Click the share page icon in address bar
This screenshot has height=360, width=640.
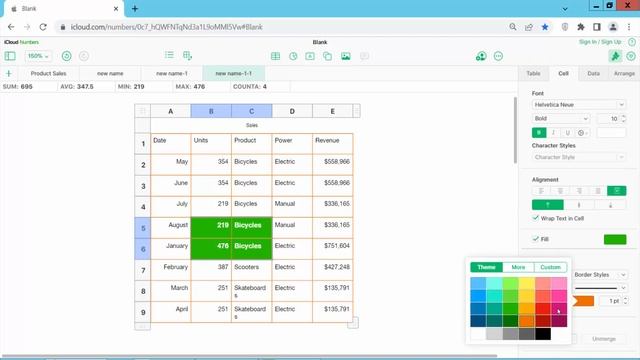coord(529,27)
